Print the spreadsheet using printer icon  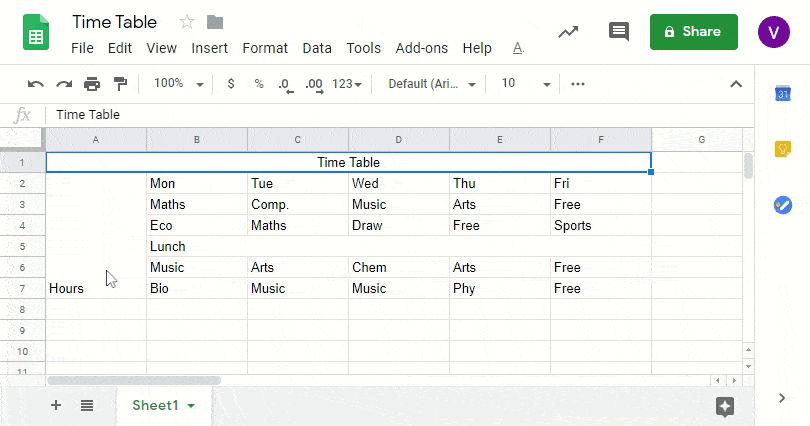[x=92, y=84]
